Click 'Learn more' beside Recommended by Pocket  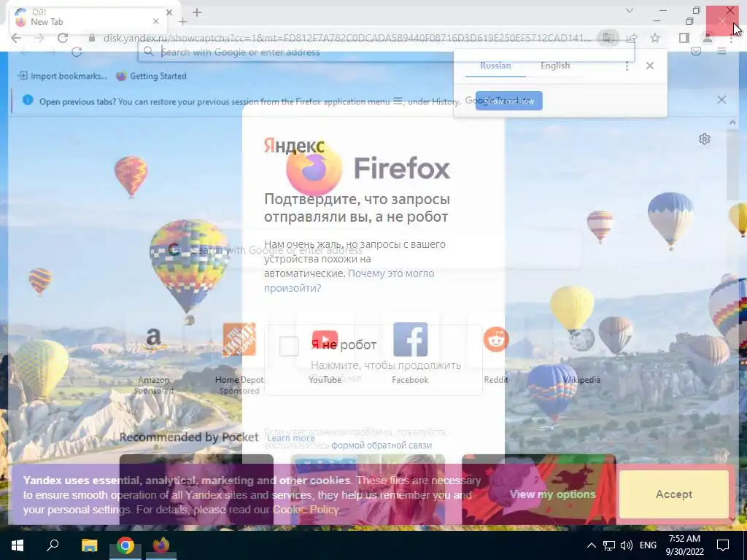(290, 438)
